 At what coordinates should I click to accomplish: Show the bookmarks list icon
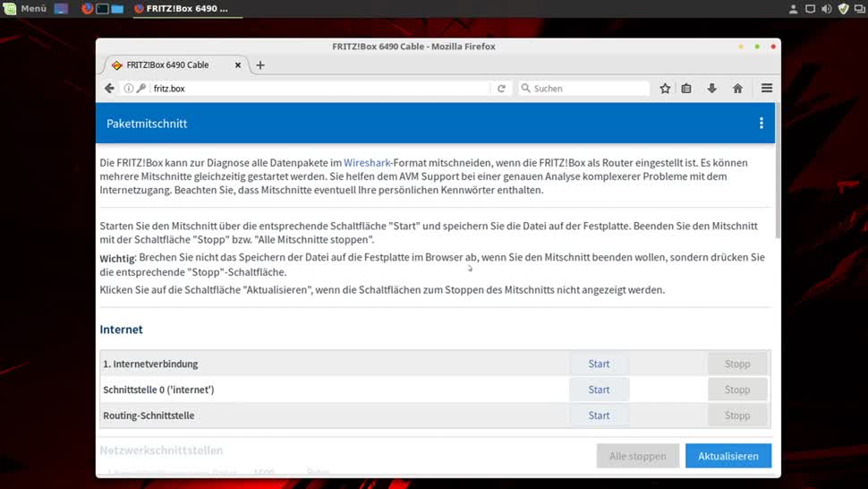point(686,88)
